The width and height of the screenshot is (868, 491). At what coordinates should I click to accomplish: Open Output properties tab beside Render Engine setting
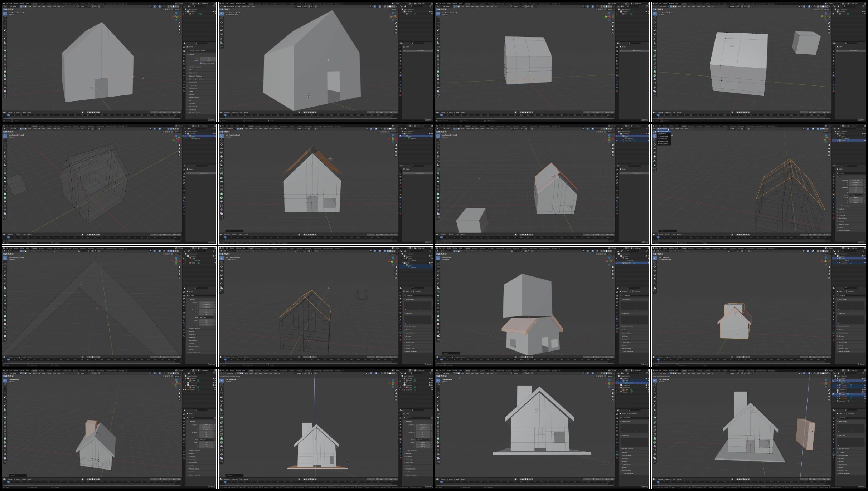pos(184,54)
